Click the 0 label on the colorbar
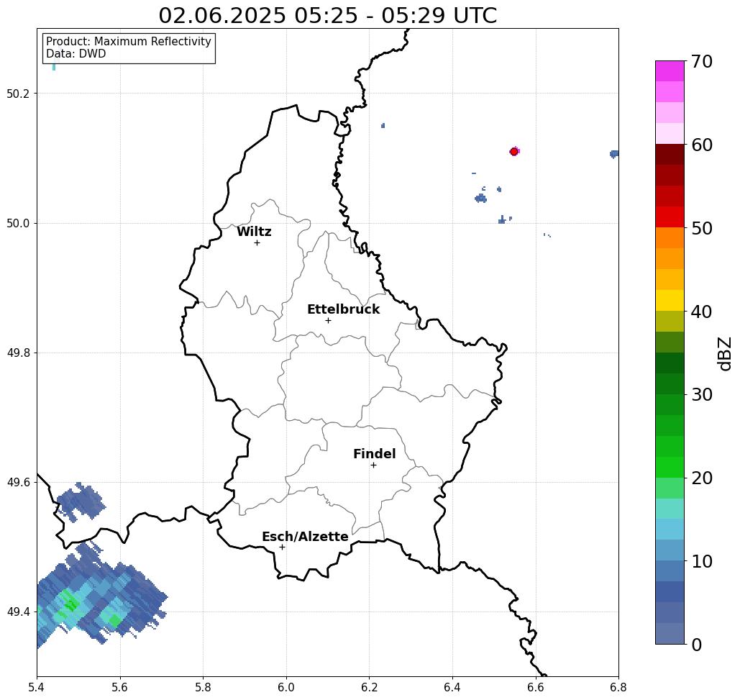 point(696,645)
